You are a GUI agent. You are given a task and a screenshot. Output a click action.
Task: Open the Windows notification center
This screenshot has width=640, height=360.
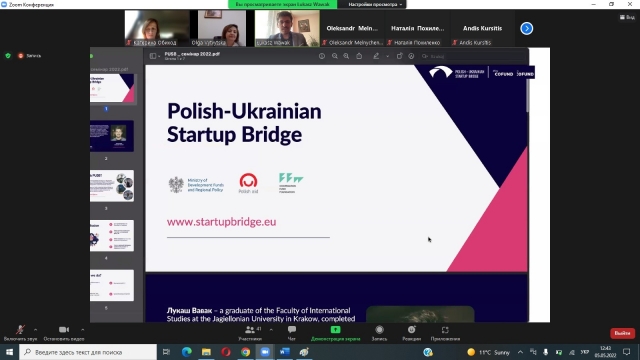[x=627, y=352]
